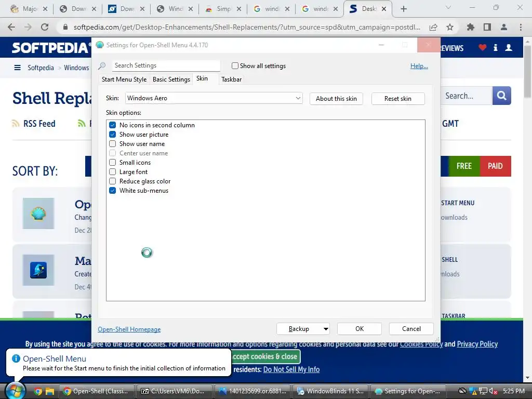Switch to the Simp browser tab

223,9
